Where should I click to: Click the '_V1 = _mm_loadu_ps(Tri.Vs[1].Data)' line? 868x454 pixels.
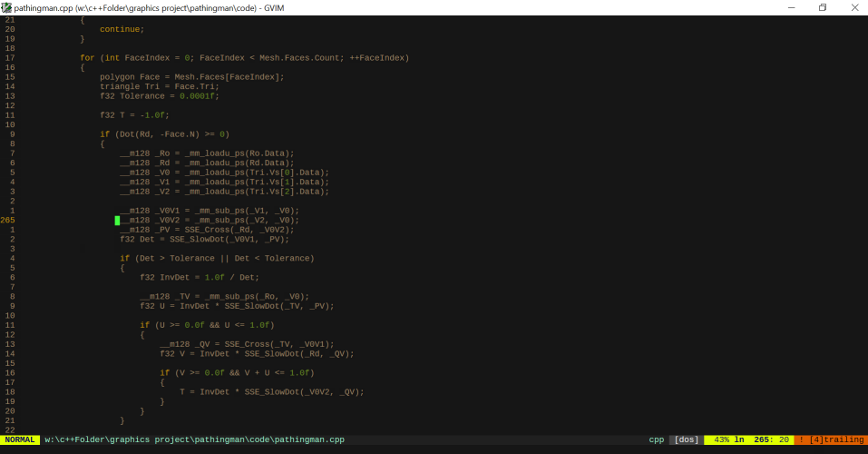coord(224,182)
